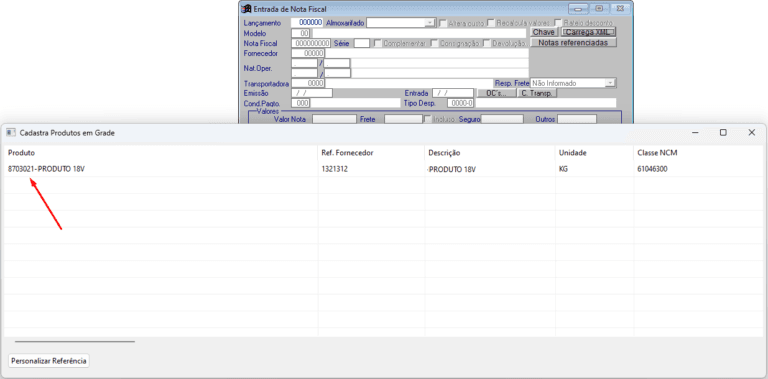Toggle the Complementar checkbox
Screen dimensions: 768x379
click(378, 43)
